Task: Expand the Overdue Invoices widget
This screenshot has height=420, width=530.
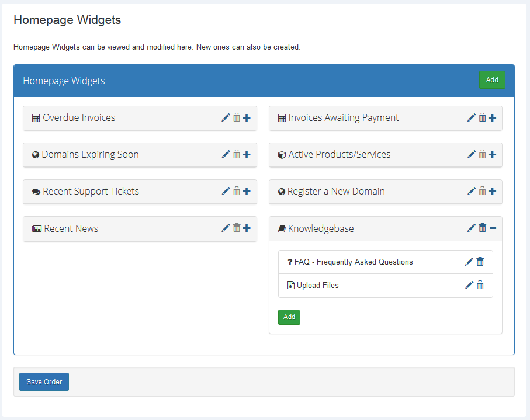Action: pos(247,117)
